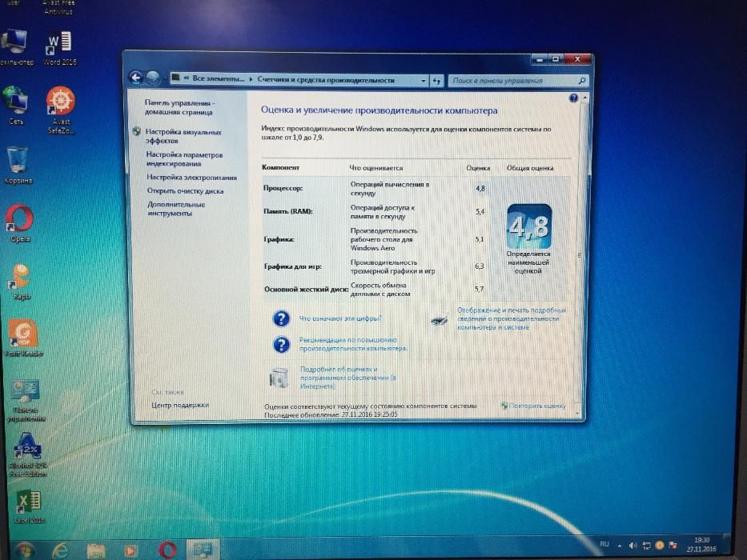Viewport: 747px width, 560px height.
Task: Click 'Что означают эти цифры?' link
Action: [x=340, y=318]
